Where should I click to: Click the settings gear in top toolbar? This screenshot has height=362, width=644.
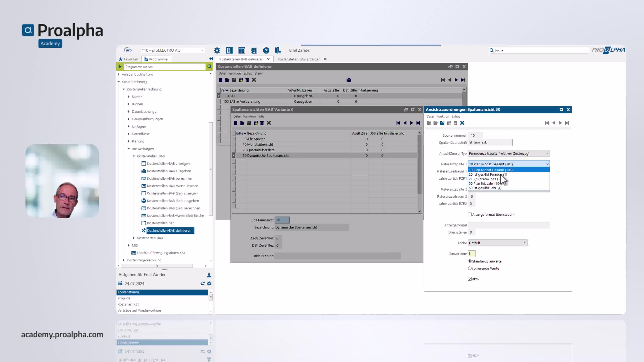point(217,50)
